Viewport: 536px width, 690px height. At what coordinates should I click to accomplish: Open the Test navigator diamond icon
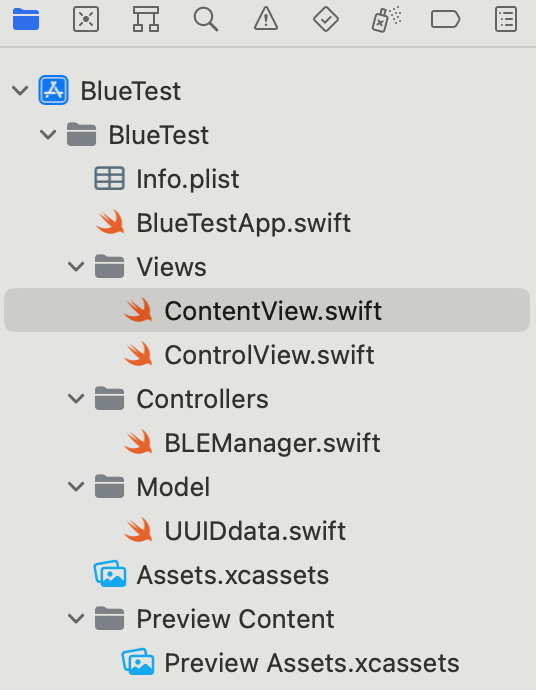point(326,19)
